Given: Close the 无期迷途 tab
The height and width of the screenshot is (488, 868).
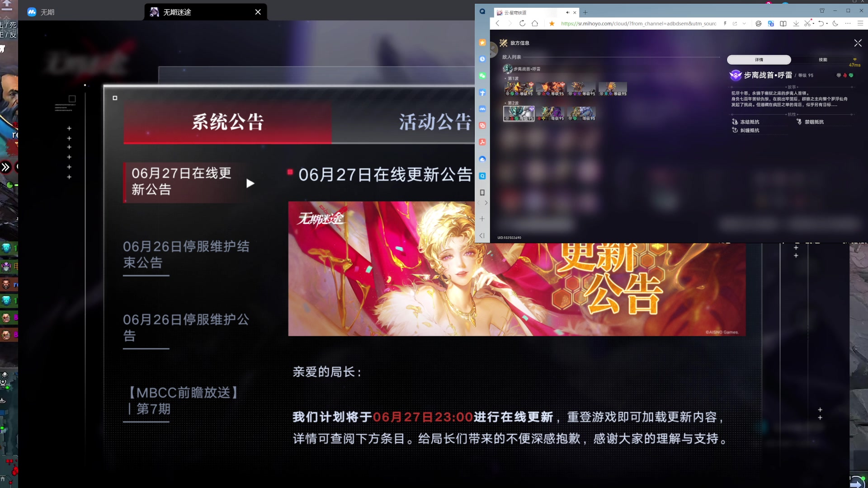Looking at the screenshot, I should point(258,12).
